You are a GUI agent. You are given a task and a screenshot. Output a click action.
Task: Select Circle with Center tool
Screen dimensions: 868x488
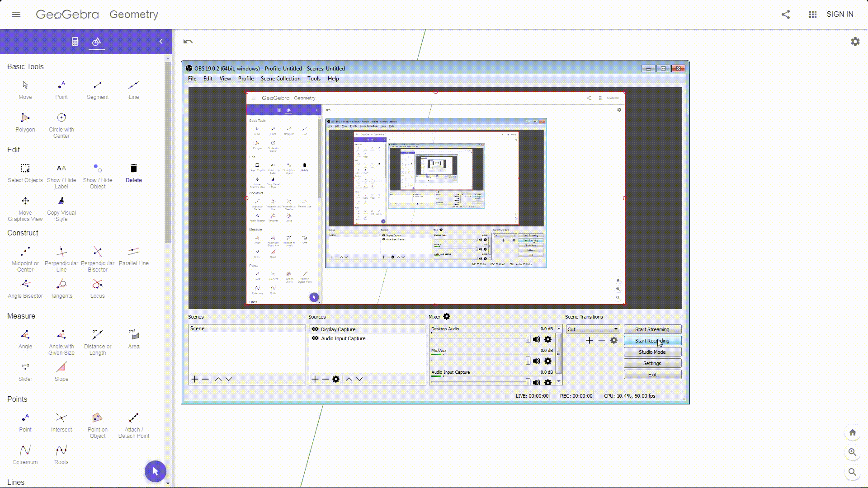pos(61,118)
